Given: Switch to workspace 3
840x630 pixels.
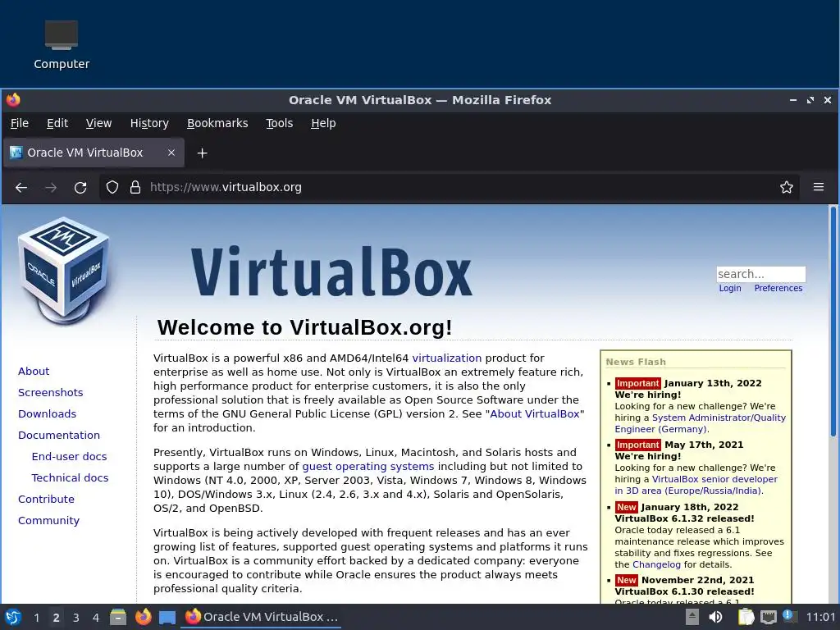Looking at the screenshot, I should (76, 618).
